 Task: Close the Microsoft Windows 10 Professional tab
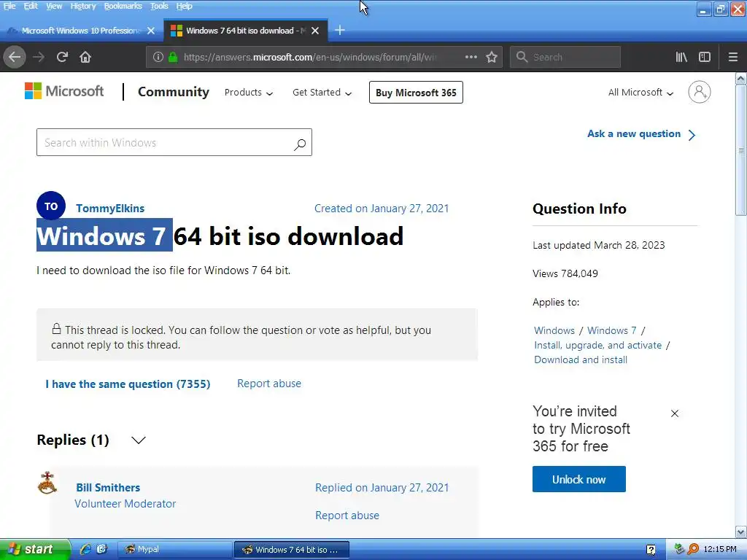point(151,31)
